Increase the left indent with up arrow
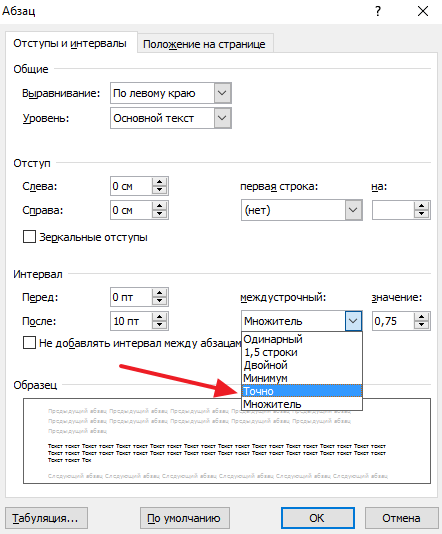The height and width of the screenshot is (534, 442). pos(159,182)
